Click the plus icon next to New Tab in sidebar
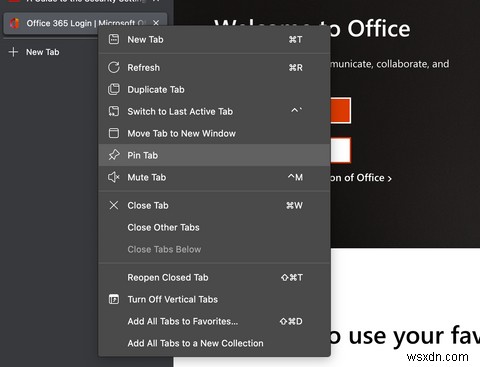The height and width of the screenshot is (367, 480). 13,52
